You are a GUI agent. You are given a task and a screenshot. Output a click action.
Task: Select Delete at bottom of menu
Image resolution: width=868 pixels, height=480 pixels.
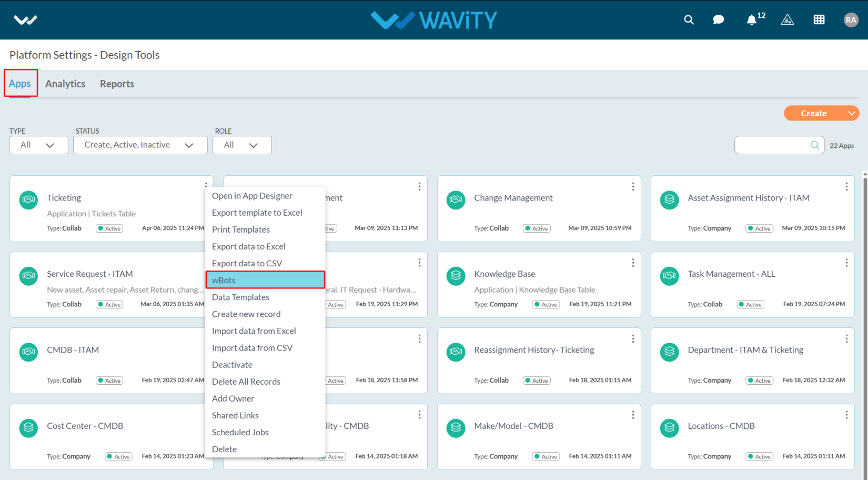(265, 449)
